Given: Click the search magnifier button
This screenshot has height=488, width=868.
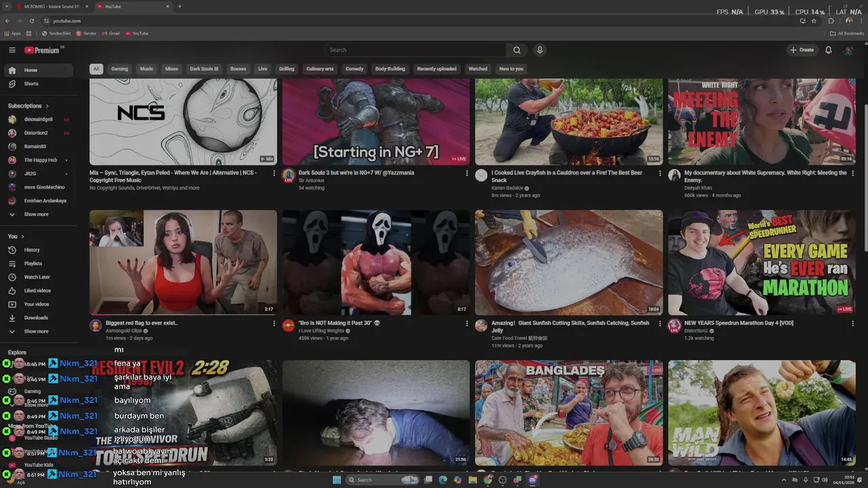Looking at the screenshot, I should tap(517, 50).
